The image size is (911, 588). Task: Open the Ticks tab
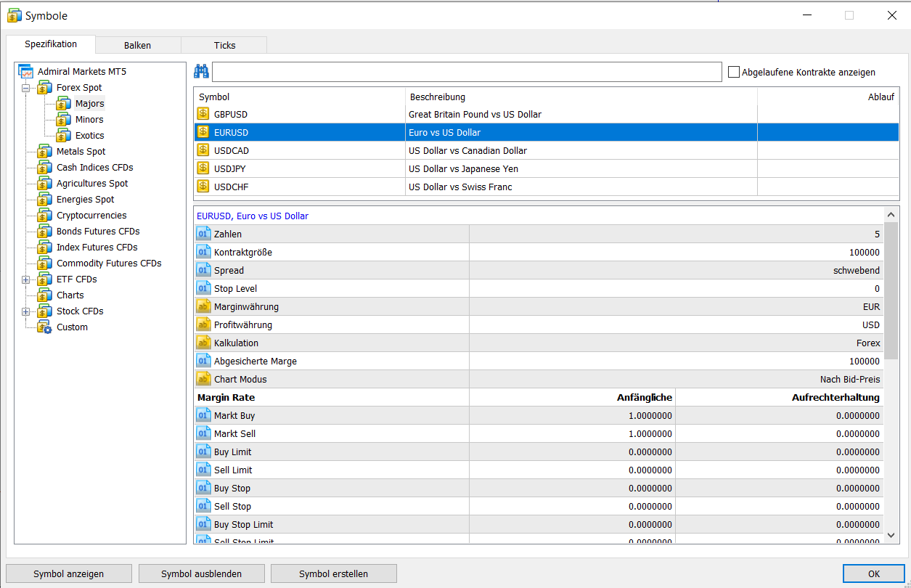point(224,45)
